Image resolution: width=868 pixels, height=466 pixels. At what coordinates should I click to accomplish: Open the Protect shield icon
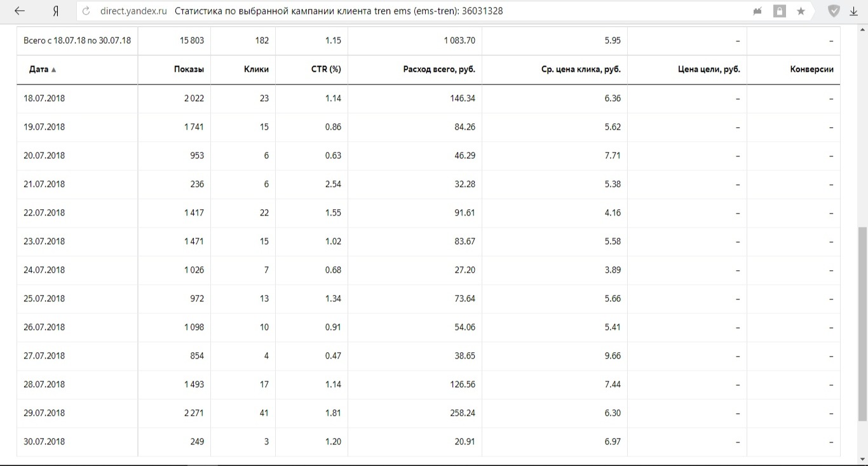[834, 11]
